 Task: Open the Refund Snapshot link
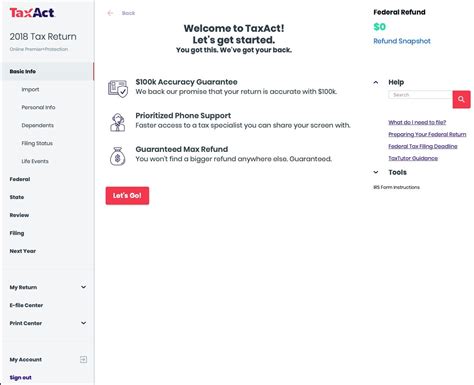pos(402,41)
